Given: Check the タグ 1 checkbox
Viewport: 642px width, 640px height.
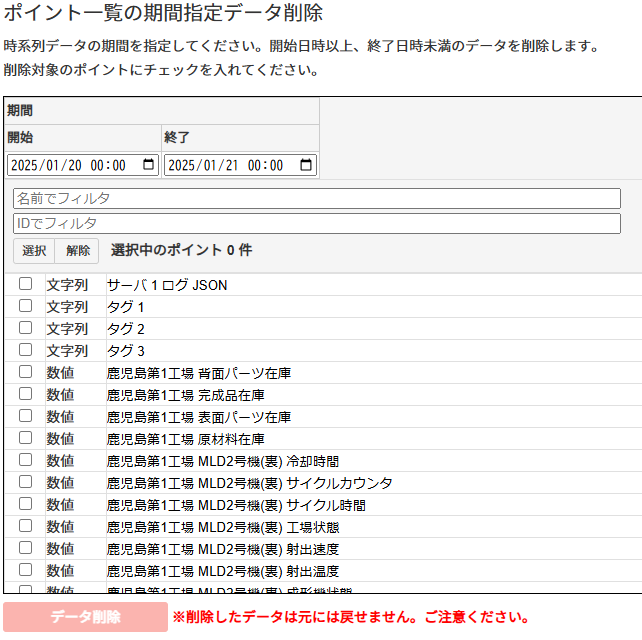Looking at the screenshot, I should click(x=25, y=306).
